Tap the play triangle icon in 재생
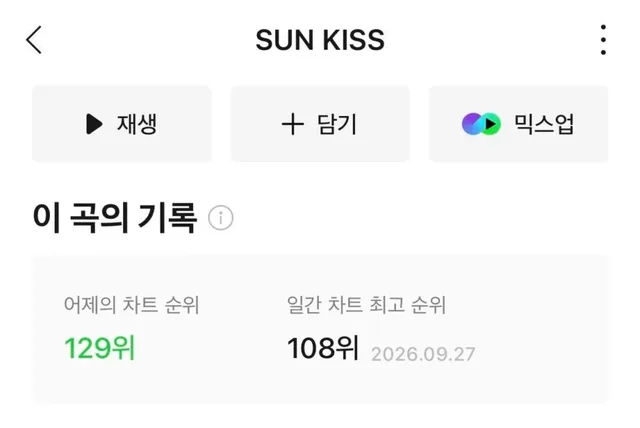The image size is (640, 428). 94,124
